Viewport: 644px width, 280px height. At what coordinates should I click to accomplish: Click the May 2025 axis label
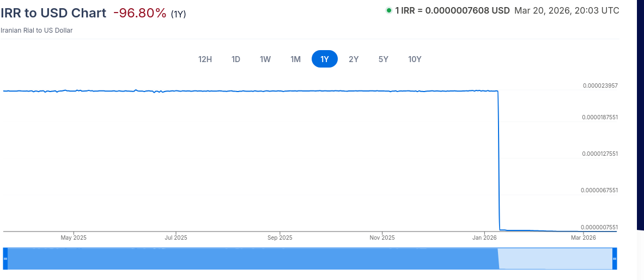click(74, 238)
